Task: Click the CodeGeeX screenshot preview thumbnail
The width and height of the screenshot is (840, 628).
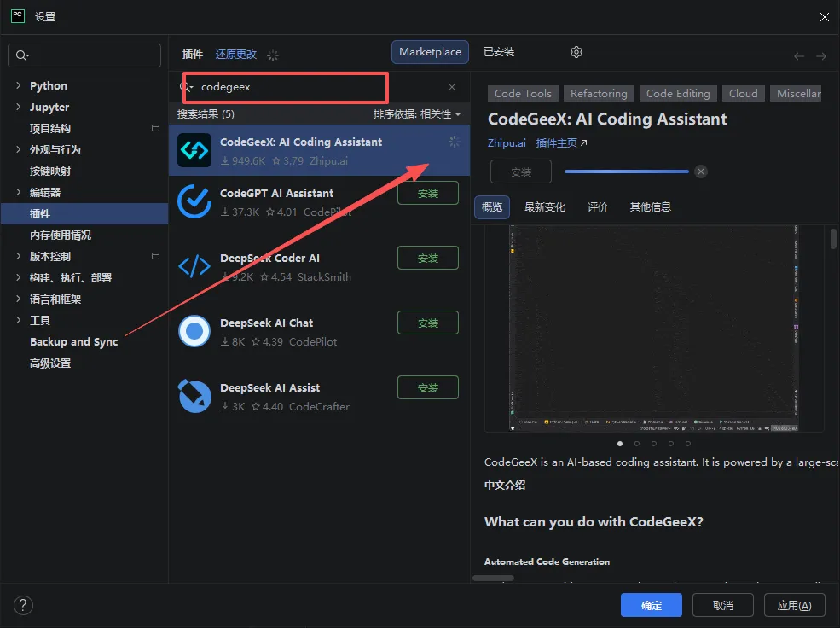Action: 653,328
